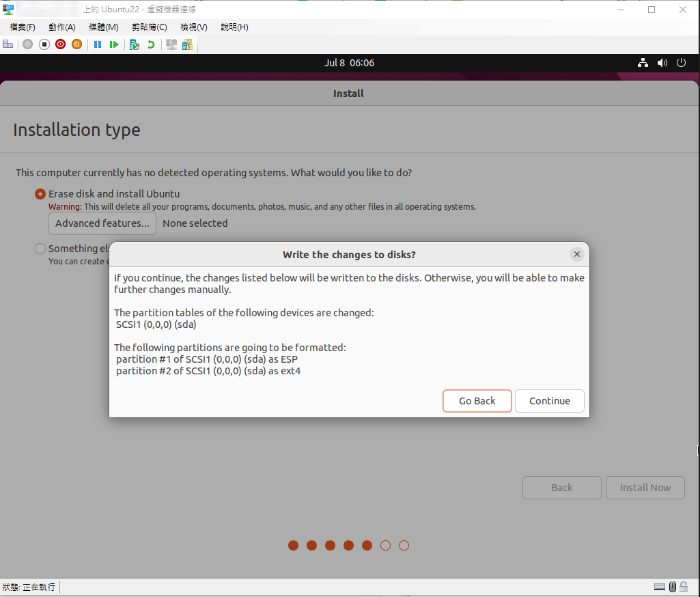700x597 pixels.
Task: Turn off the VM with the black square icon
Action: pyautogui.click(x=44, y=44)
